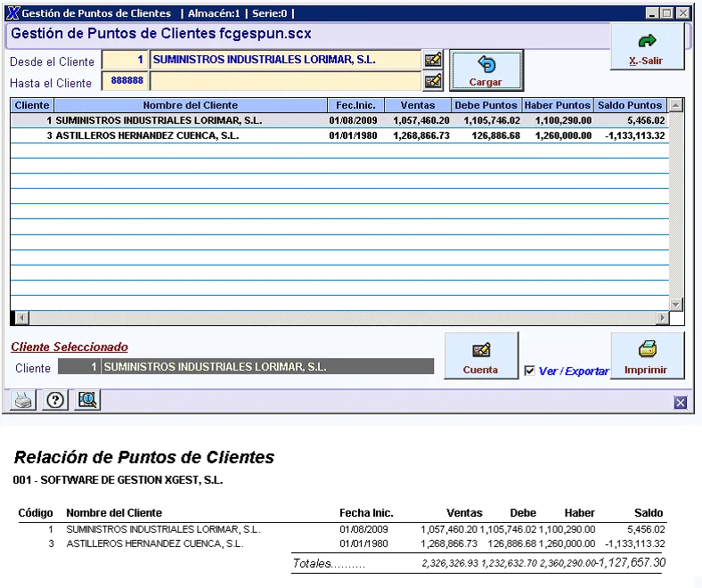The width and height of the screenshot is (702, 588).
Task: Open client lookup beside Hasta el Cliente
Action: point(433,82)
